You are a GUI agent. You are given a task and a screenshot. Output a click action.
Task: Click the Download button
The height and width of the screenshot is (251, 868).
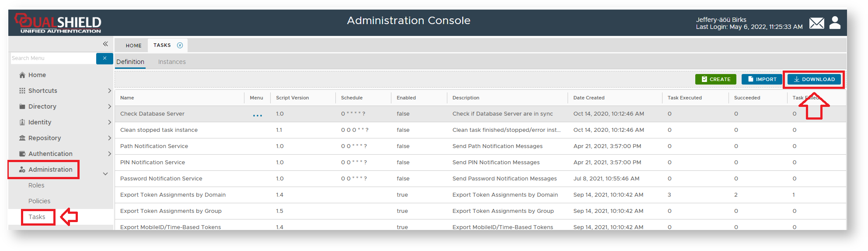click(814, 79)
